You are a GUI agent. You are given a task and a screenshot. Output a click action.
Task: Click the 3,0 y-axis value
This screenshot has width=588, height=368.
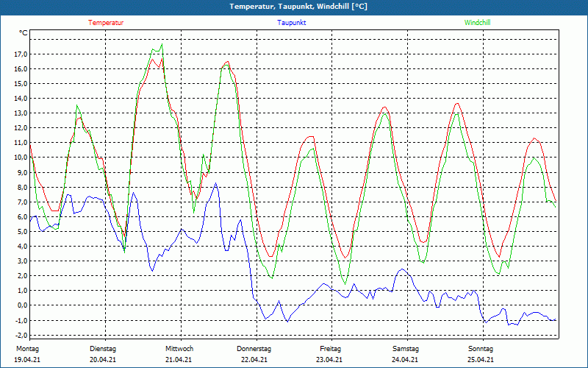22,261
